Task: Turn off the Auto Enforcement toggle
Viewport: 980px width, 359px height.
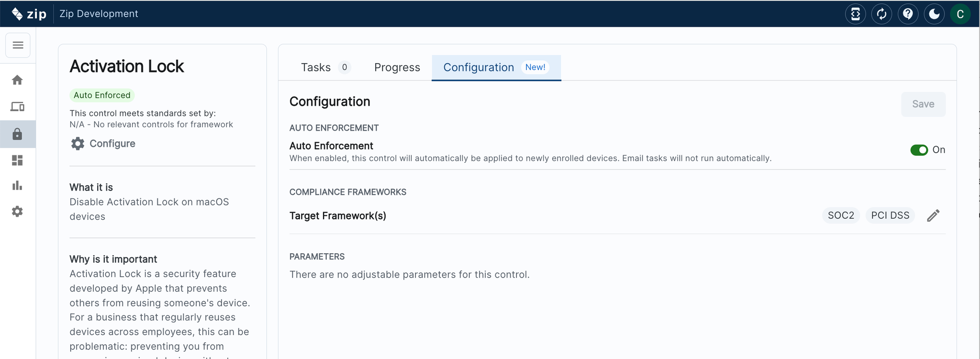Action: 919,150
